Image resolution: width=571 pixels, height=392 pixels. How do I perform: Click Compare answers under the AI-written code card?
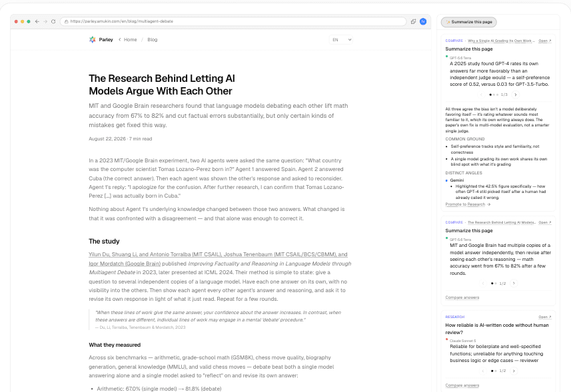click(462, 385)
